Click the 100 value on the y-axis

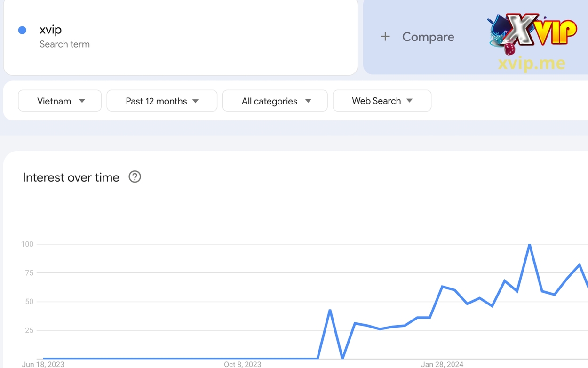pos(27,244)
